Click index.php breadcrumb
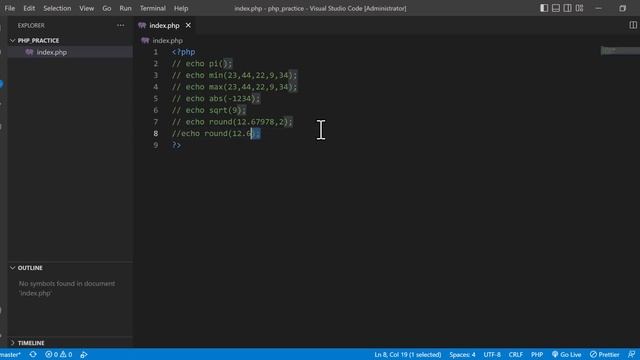 [x=167, y=40]
